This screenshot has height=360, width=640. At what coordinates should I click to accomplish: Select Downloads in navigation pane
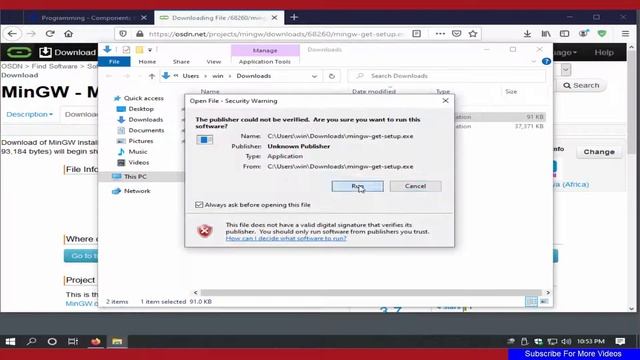(145, 120)
